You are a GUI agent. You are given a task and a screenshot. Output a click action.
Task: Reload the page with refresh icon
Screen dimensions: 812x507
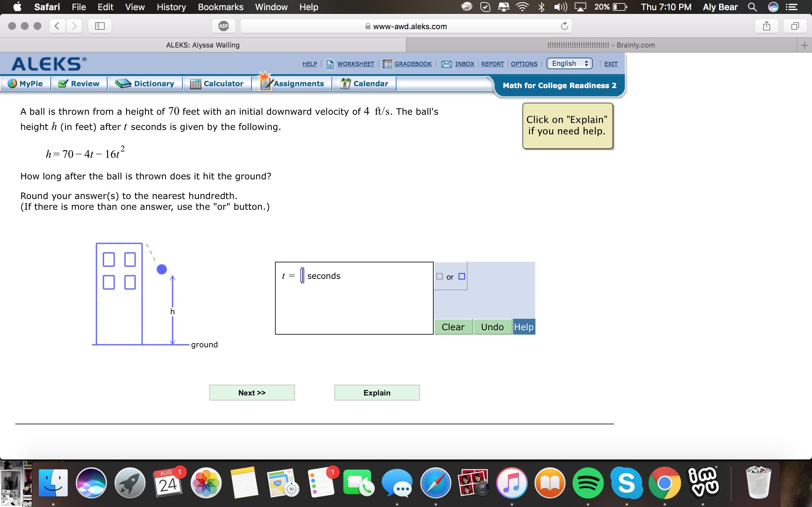pos(564,26)
